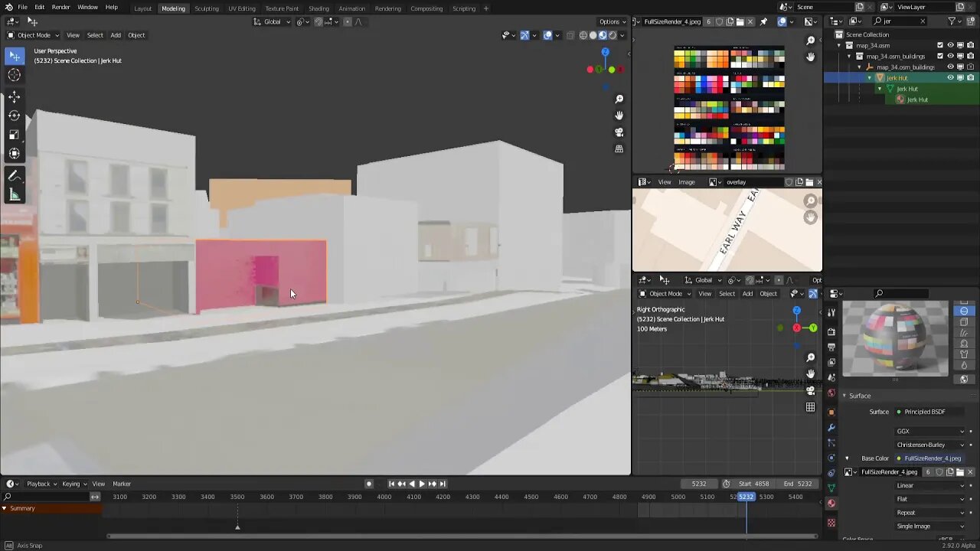Toggle Jerk Hut render camera icon
This screenshot has width=980, height=551.
tap(970, 77)
